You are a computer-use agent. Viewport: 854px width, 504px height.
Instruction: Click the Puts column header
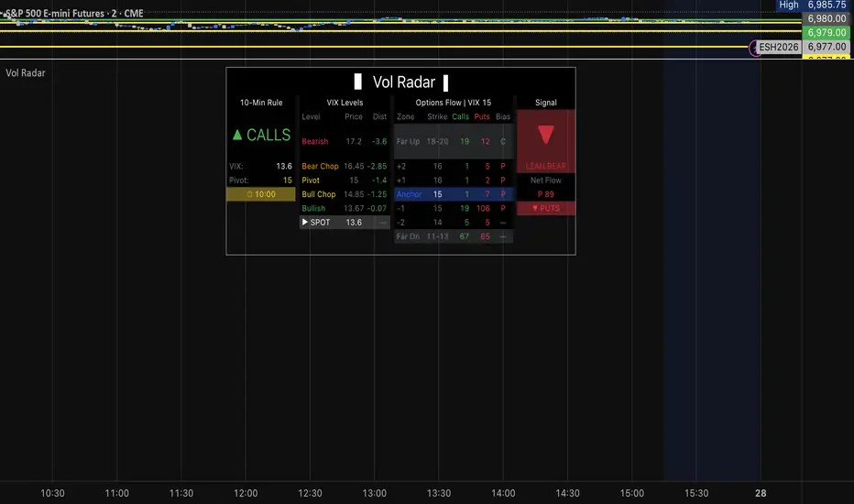[482, 116]
